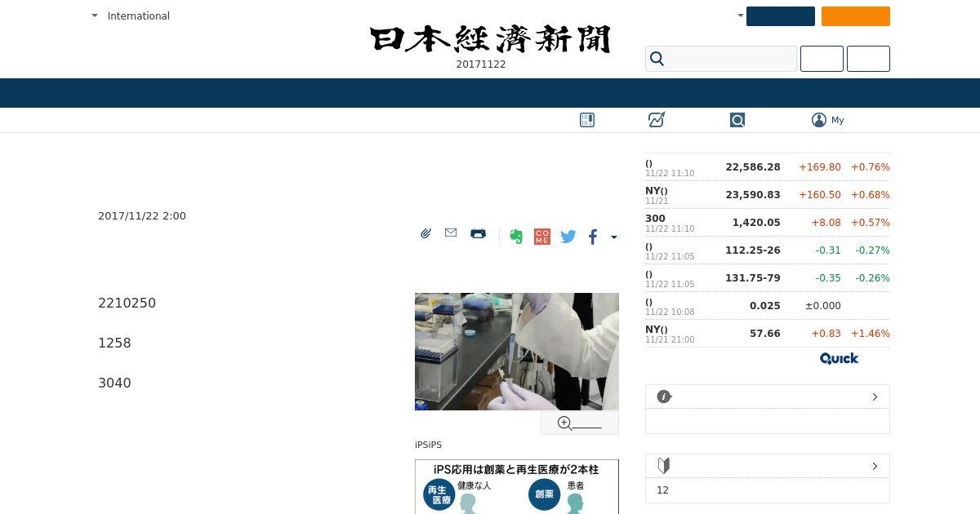Screen dimensions: 980x514
Task: Open the International edition dropdown arrow
Action: coord(95,16)
